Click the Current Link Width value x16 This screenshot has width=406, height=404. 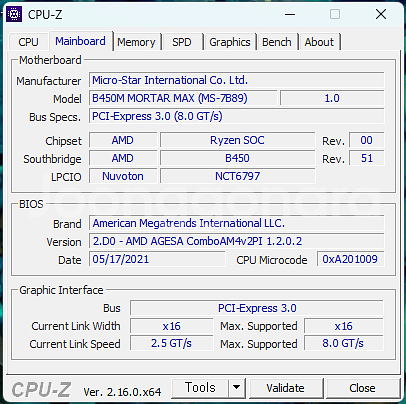point(172,326)
